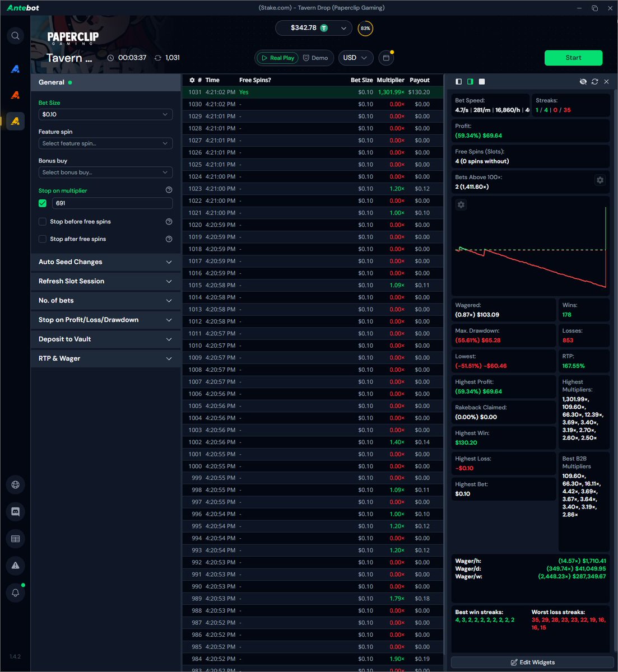Open the search icon in the sidebar
Image resolution: width=618 pixels, height=672 pixels.
point(15,36)
